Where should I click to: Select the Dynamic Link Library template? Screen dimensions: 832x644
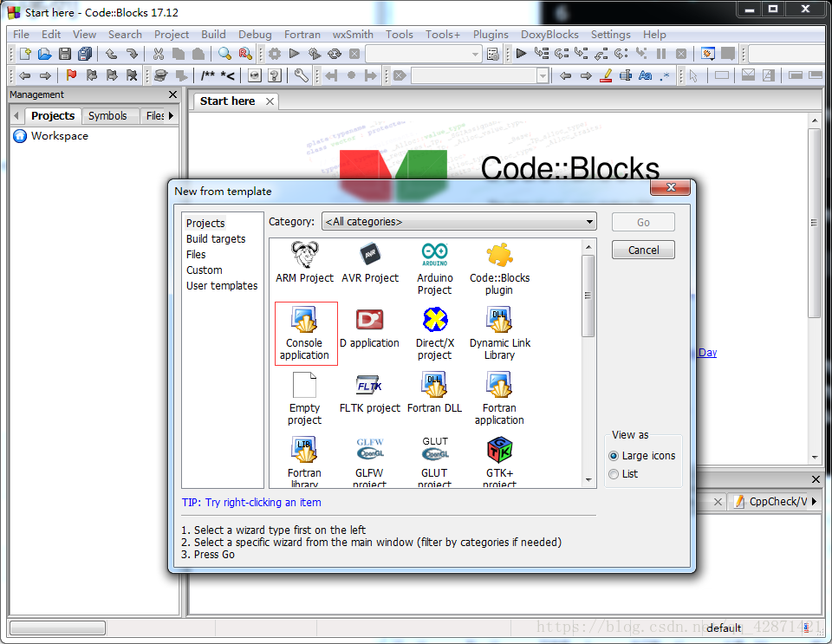[499, 334]
